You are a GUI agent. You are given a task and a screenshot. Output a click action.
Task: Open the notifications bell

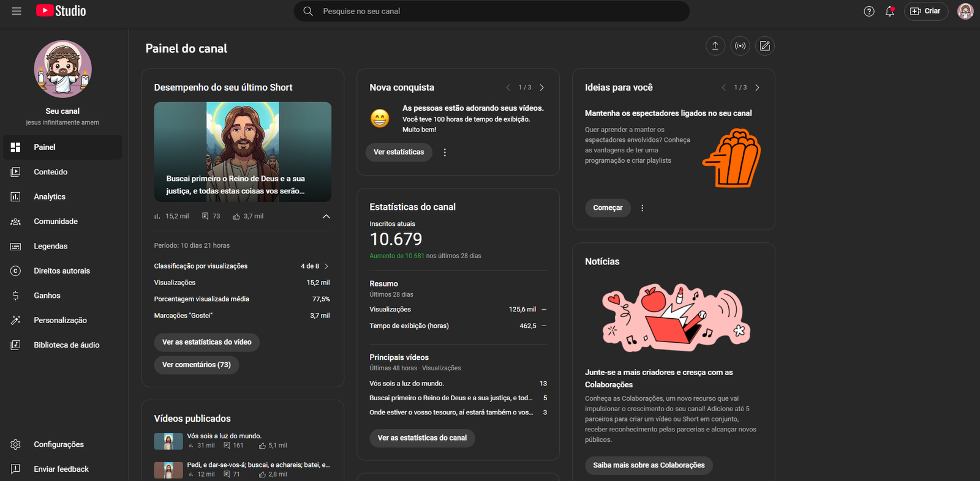pos(889,11)
